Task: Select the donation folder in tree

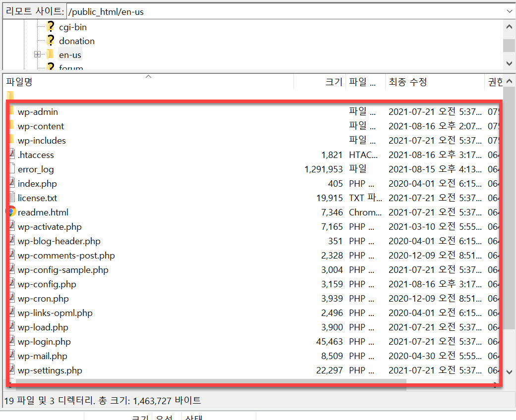Action: (77, 41)
